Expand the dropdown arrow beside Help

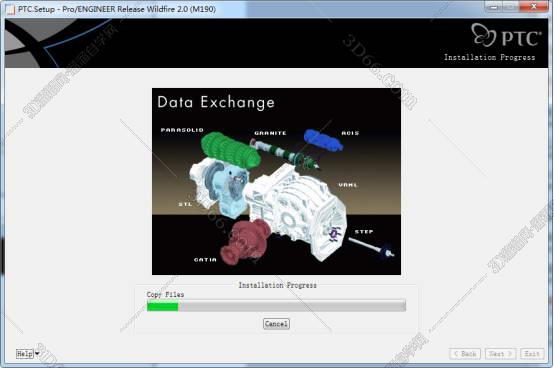click(37, 354)
